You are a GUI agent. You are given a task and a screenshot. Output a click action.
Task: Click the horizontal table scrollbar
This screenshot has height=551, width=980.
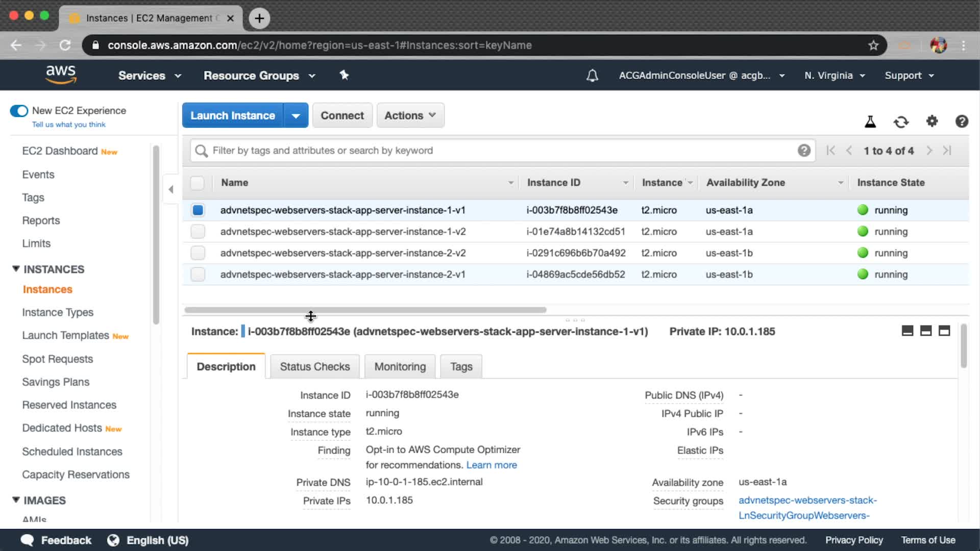tap(365, 310)
